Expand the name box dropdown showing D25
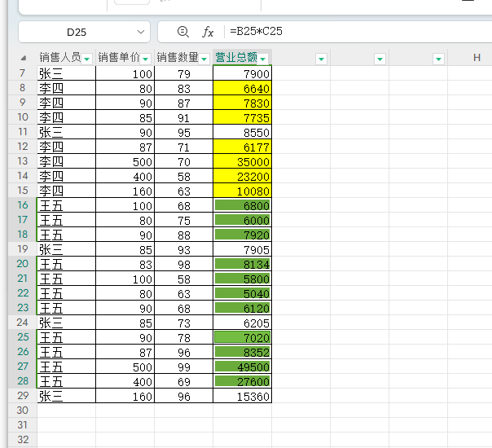The height and width of the screenshot is (448, 492). tap(141, 32)
